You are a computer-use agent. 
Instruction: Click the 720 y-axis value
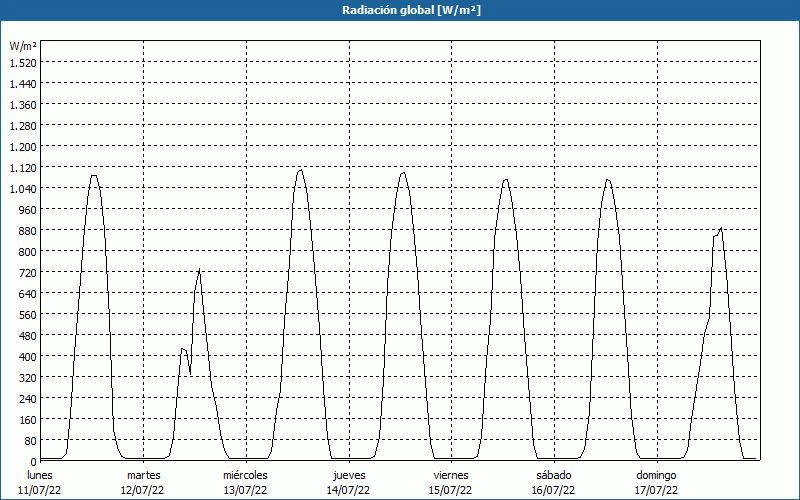coord(27,273)
